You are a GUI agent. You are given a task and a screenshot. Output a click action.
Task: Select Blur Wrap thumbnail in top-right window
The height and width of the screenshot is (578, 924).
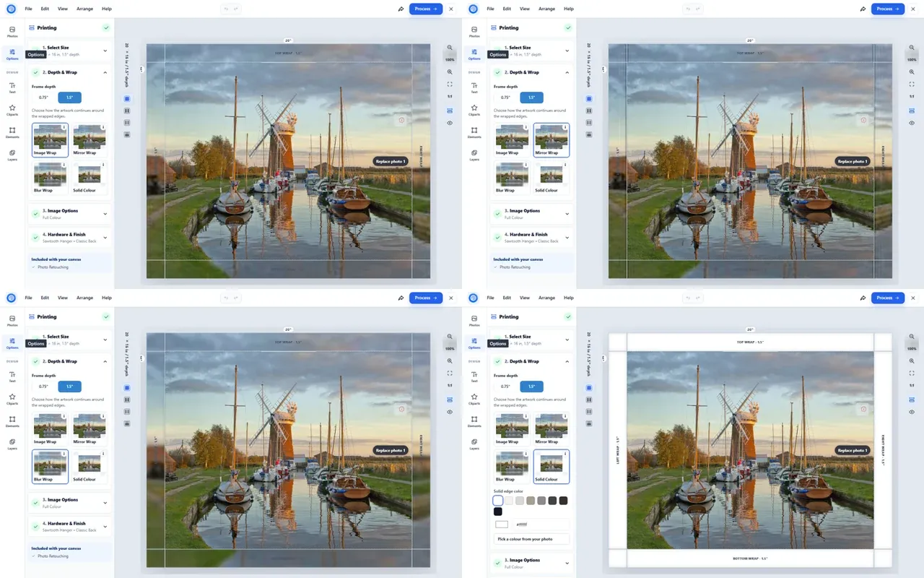pyautogui.click(x=512, y=178)
